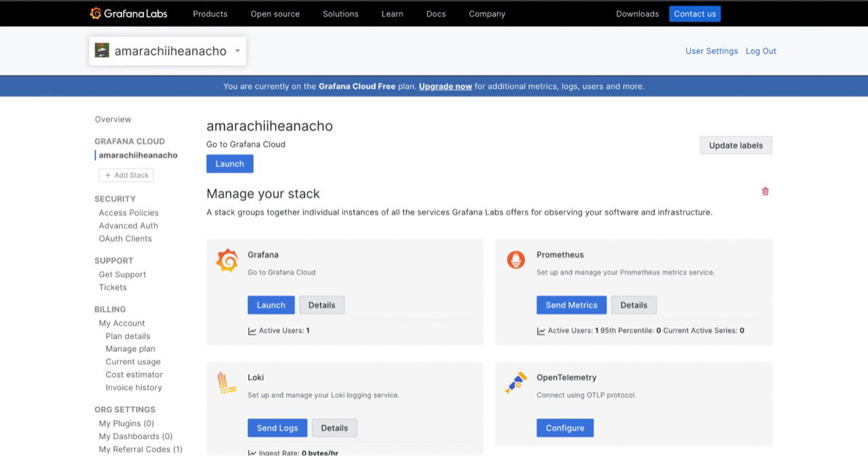868x456 pixels.
Task: Click Connect using OTLP protocol text
Action: tap(586, 395)
